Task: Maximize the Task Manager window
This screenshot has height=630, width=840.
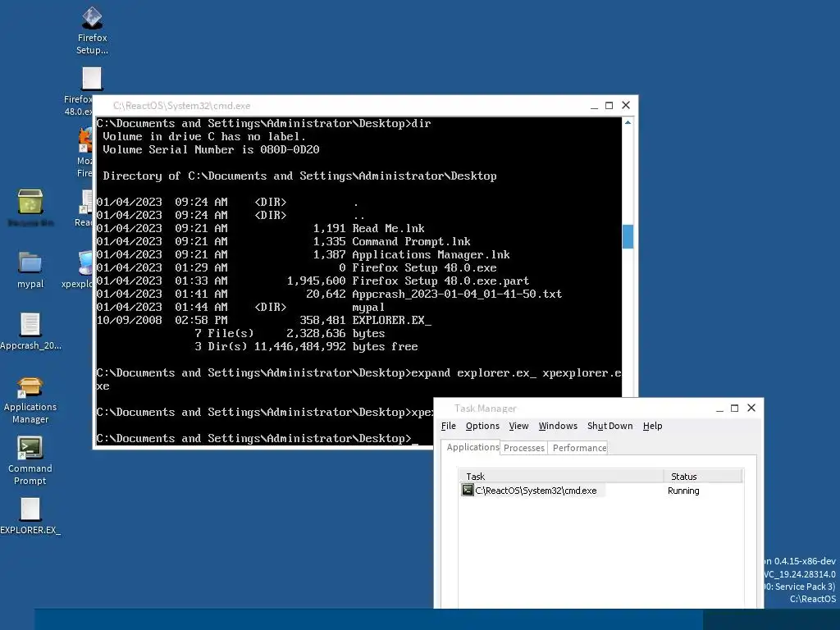Action: coord(734,409)
